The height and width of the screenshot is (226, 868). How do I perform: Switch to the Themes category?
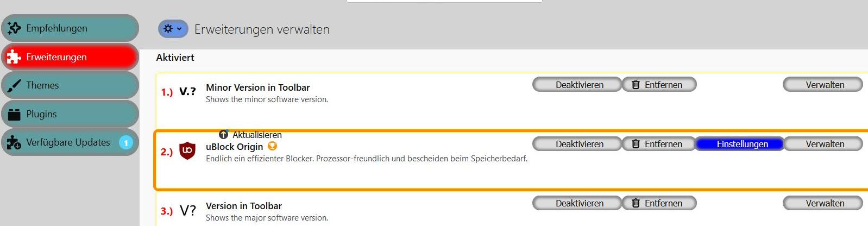coord(70,85)
